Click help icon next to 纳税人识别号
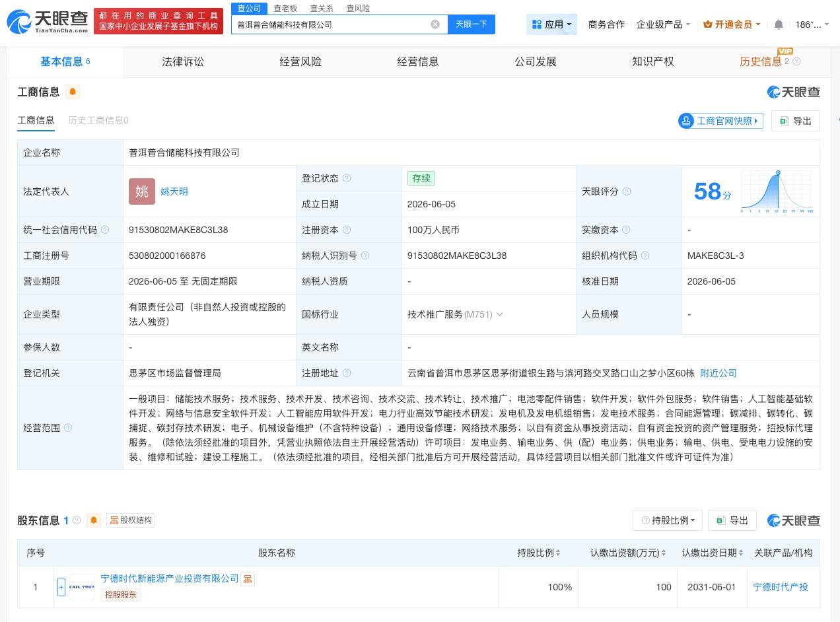 365,256
